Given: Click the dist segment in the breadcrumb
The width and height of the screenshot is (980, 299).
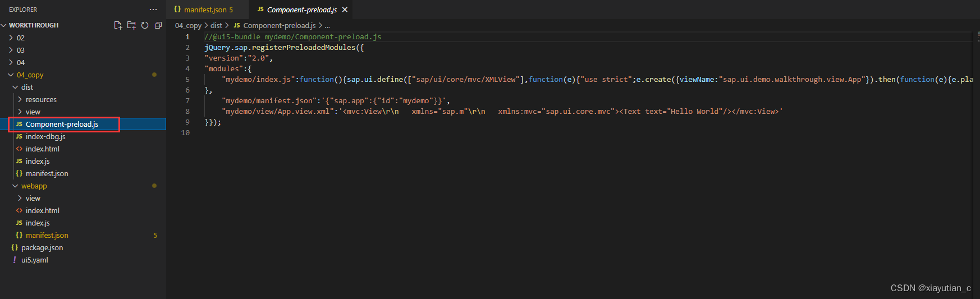Looking at the screenshot, I should click(x=216, y=25).
